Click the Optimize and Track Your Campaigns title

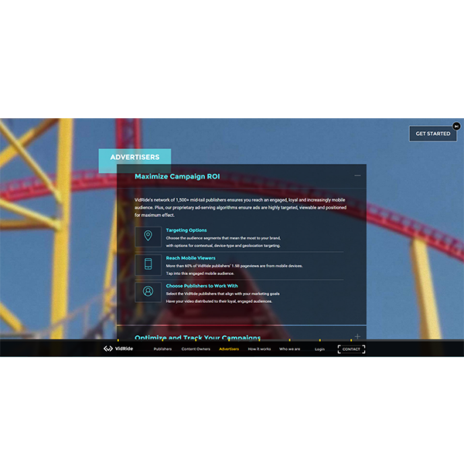tap(197, 337)
